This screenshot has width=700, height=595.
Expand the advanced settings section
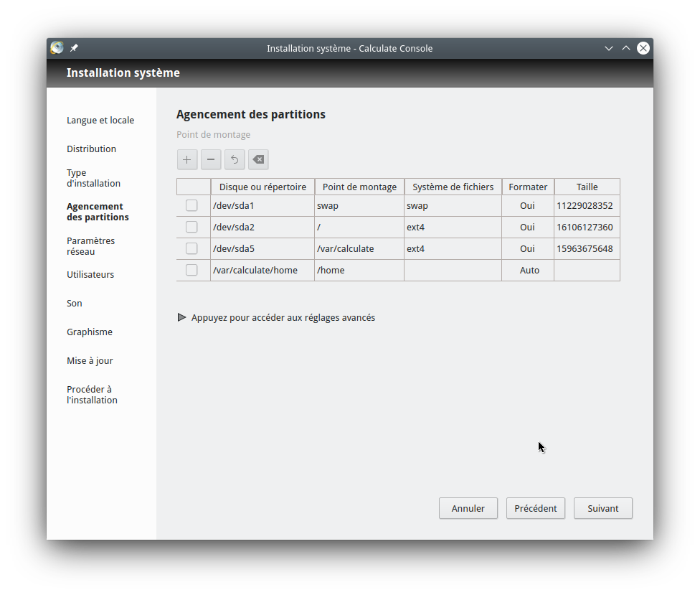(276, 317)
